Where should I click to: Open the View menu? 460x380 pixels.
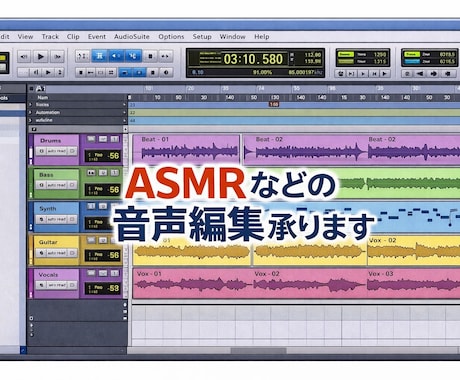(x=25, y=37)
